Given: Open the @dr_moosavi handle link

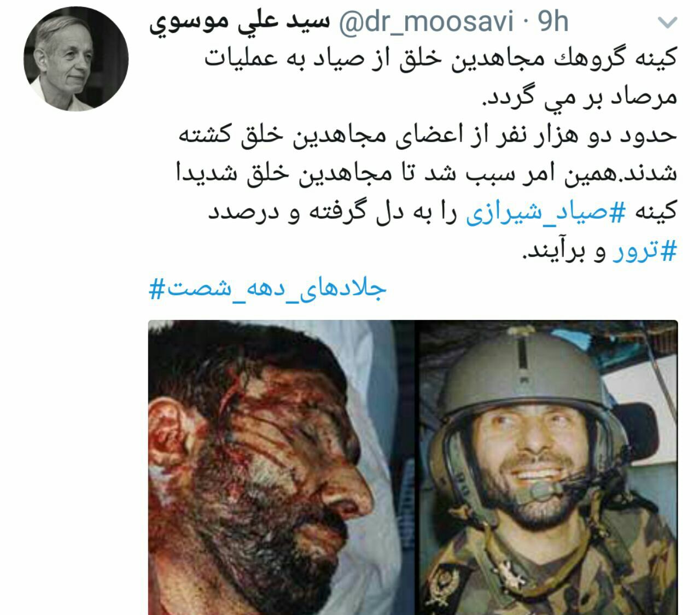Looking at the screenshot, I should (x=427, y=22).
